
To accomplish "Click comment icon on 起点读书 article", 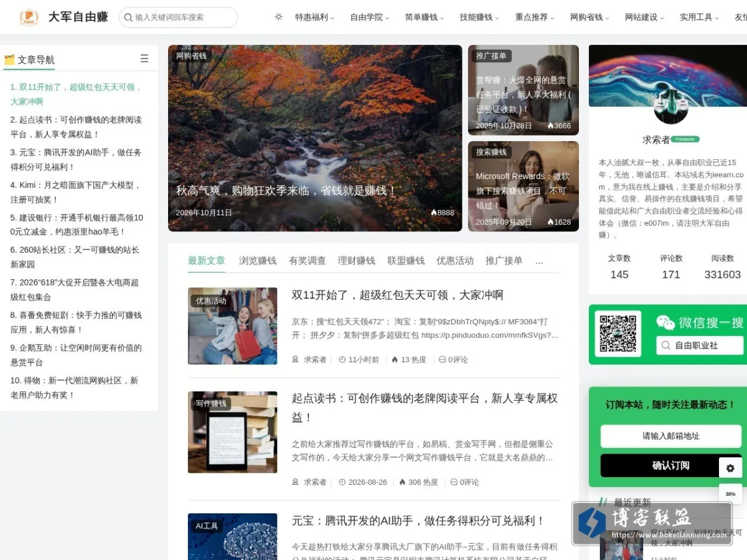I will point(454,482).
